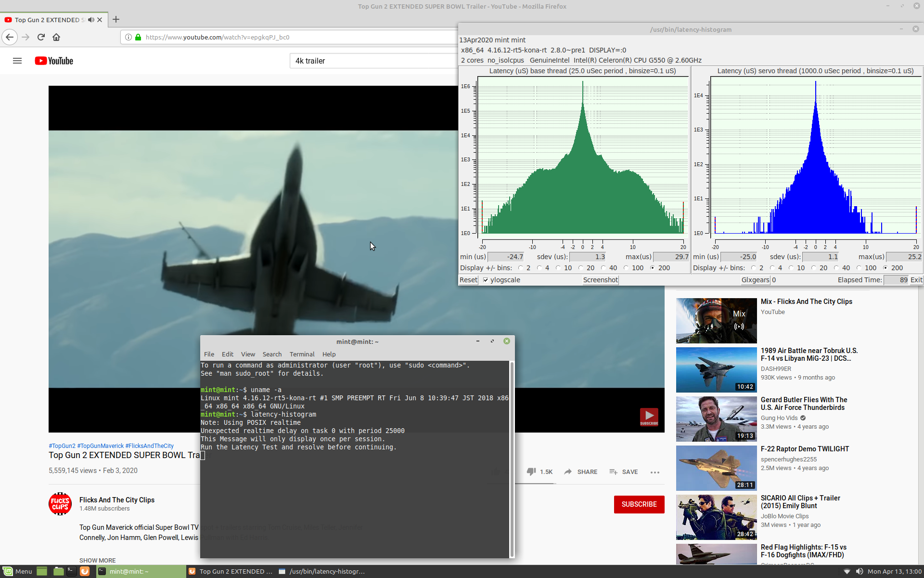Select servo thread bins 4 radio
The image size is (924, 578).
click(772, 268)
